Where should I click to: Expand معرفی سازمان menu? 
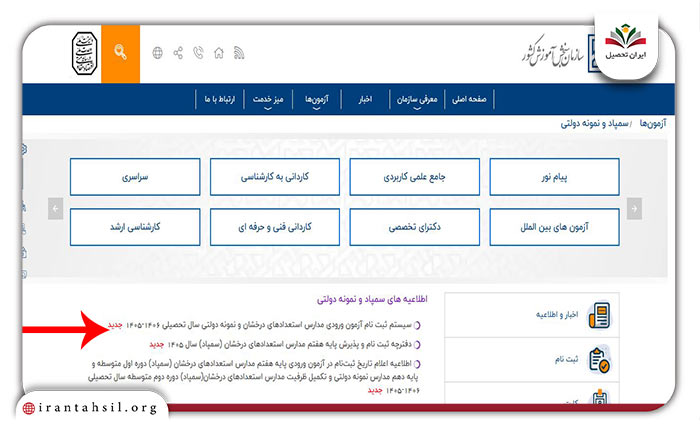tap(417, 100)
